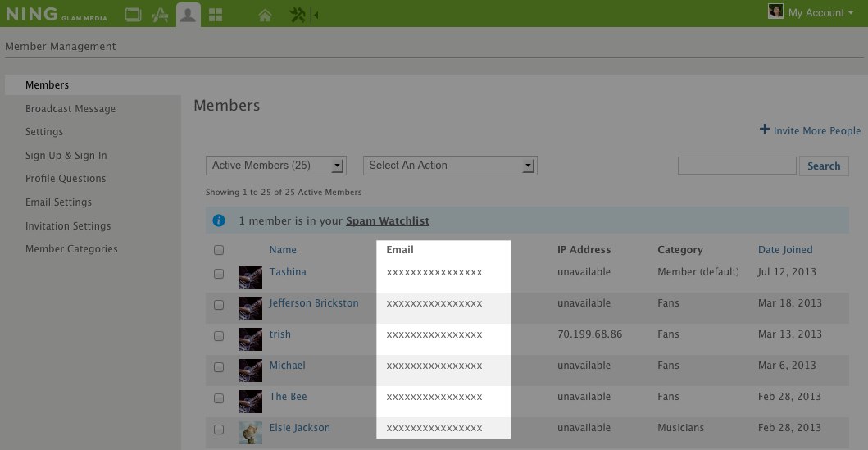
Task: Open the four-square grid apps icon
Action: (216, 14)
